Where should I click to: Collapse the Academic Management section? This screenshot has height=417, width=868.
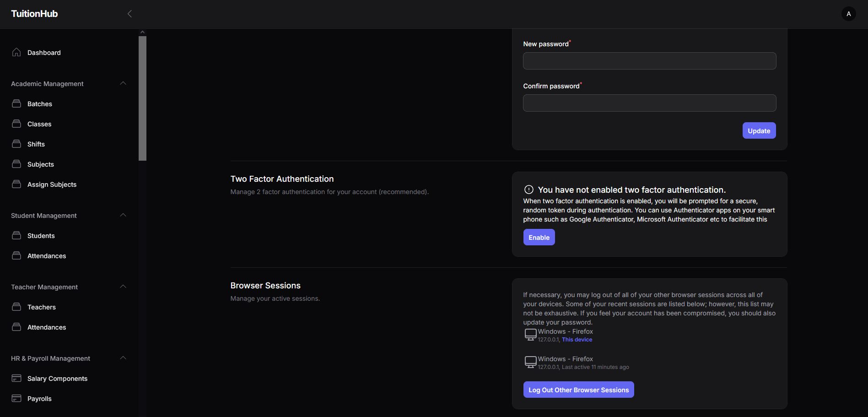[123, 83]
